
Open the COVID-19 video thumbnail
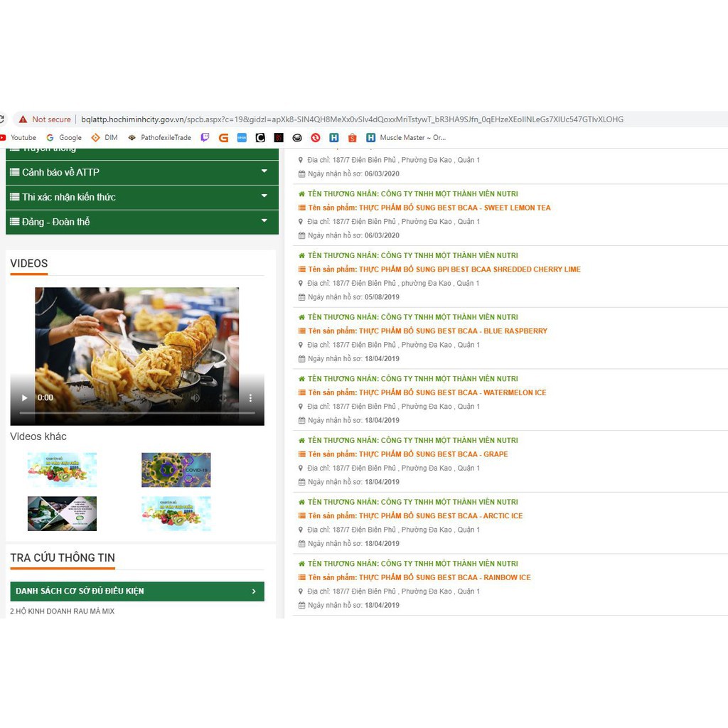pos(176,470)
